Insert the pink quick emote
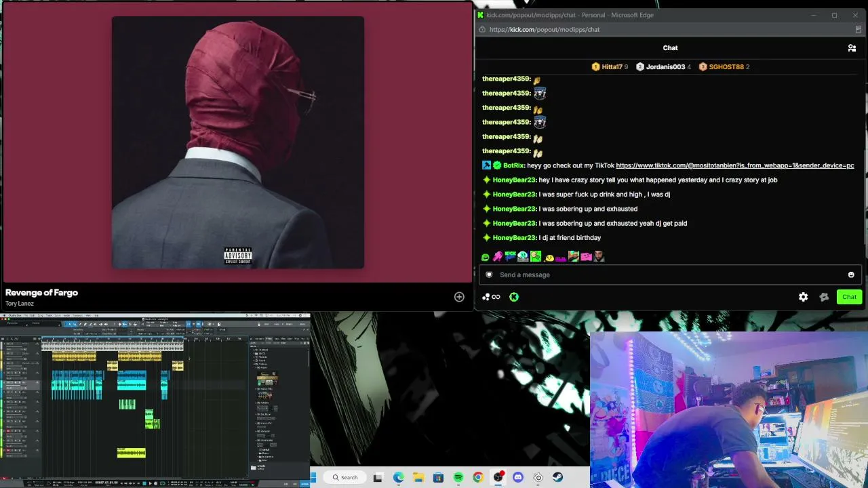 (498, 256)
